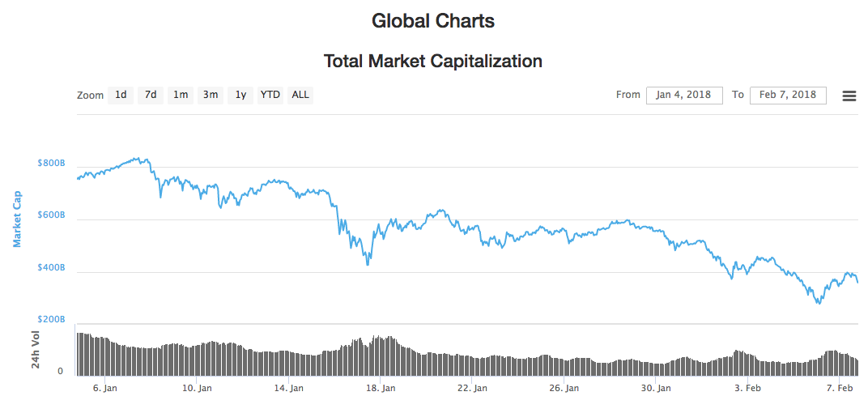Select the 1m zoom option
868x396 pixels.
pyautogui.click(x=181, y=95)
